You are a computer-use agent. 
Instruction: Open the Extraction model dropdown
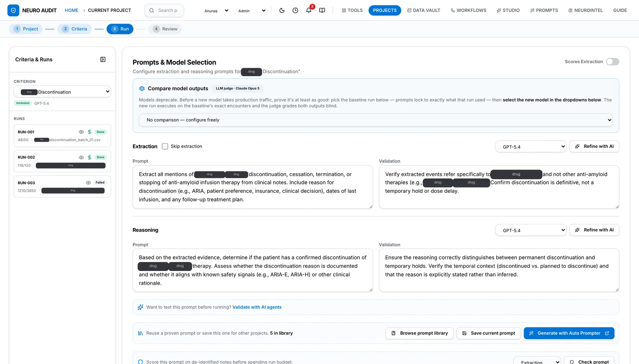531,146
